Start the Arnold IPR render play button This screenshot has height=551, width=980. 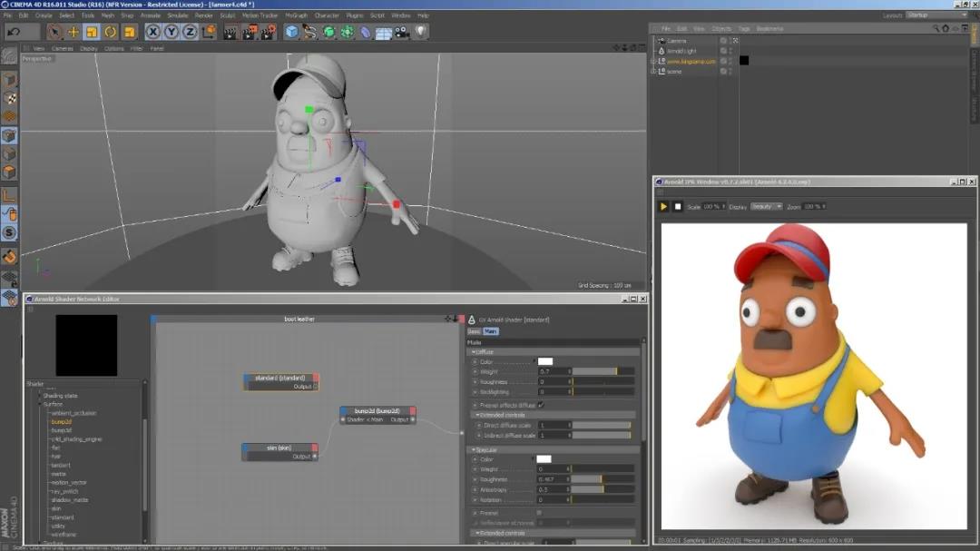pyautogui.click(x=663, y=207)
